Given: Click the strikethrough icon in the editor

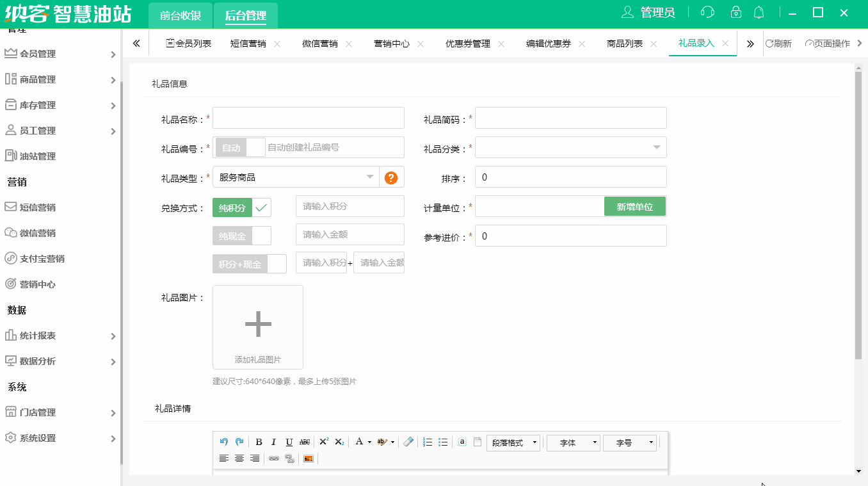Looking at the screenshot, I should 304,442.
